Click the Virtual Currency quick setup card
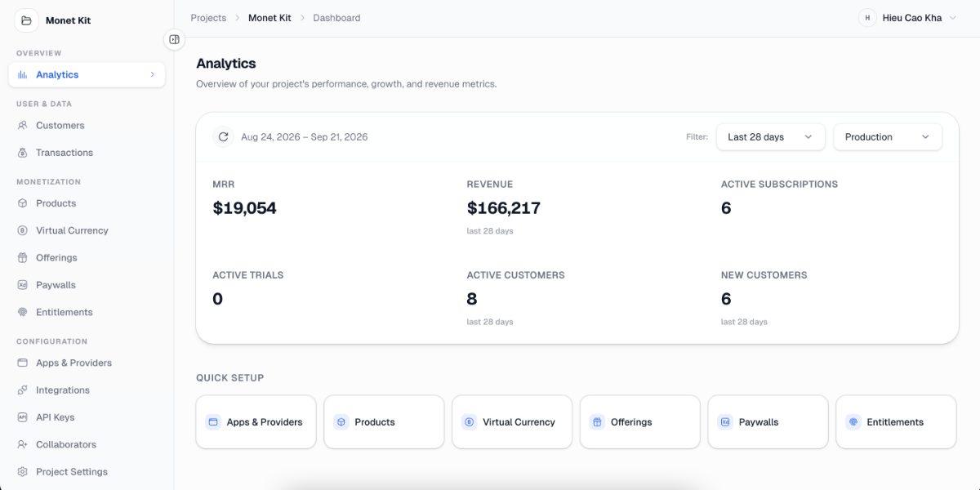The height and width of the screenshot is (490, 980). point(512,422)
